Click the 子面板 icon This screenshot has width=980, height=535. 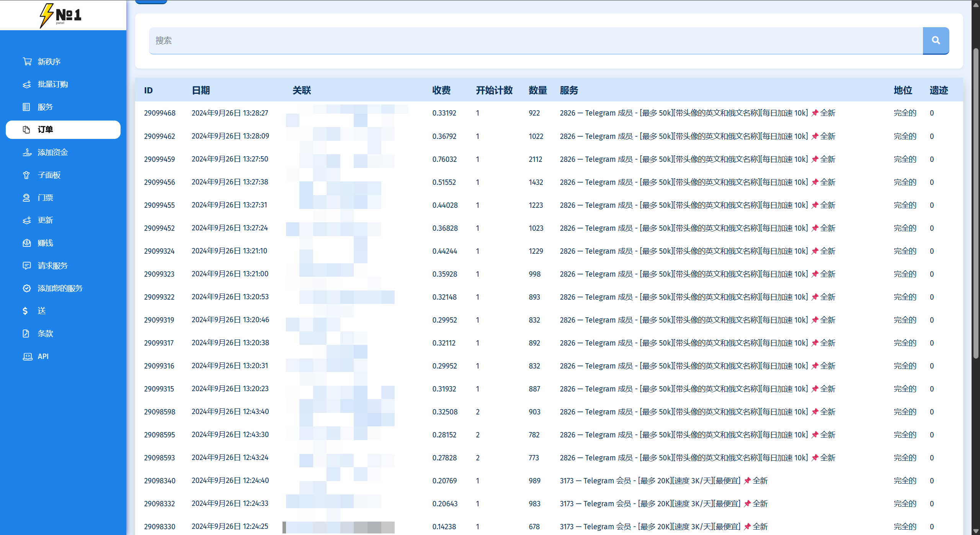(26, 175)
